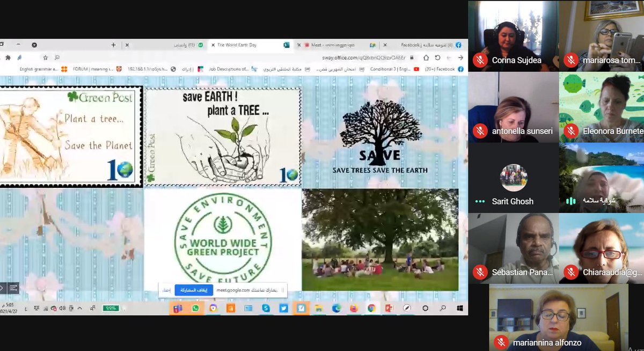644x351 pixels.
Task: Open save EARTH plant a TREE image
Action: [x=223, y=136]
